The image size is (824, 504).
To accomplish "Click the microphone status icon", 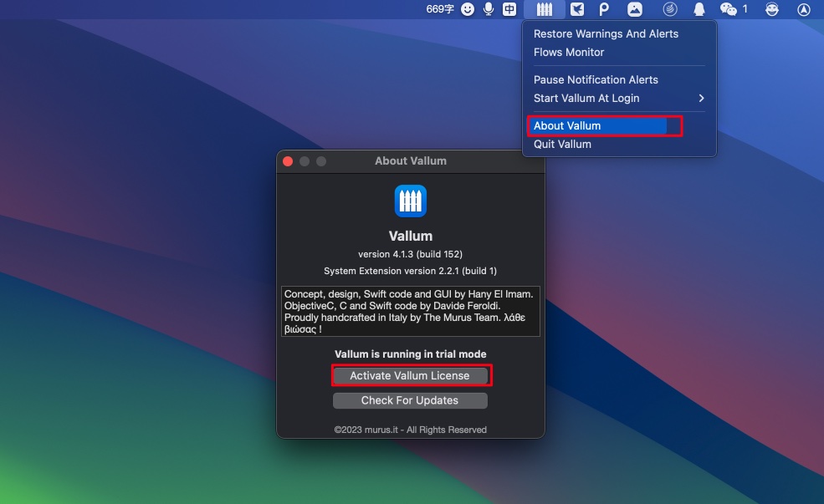I will (x=488, y=9).
